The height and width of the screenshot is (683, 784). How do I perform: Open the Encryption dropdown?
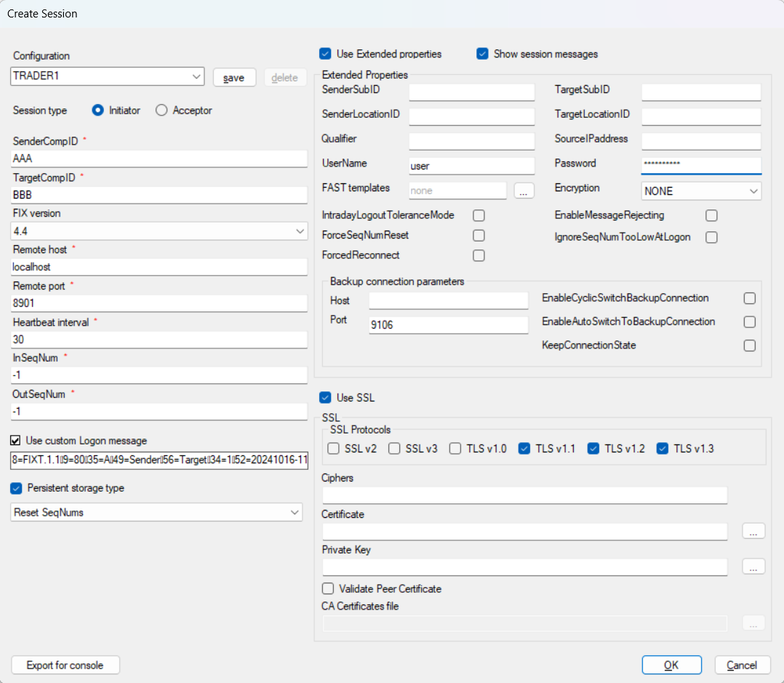(753, 191)
